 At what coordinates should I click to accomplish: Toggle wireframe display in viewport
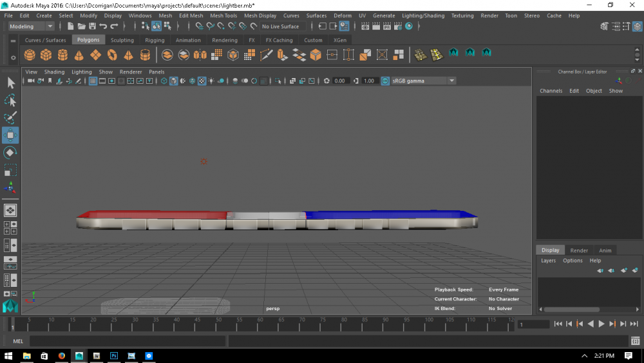point(164,81)
